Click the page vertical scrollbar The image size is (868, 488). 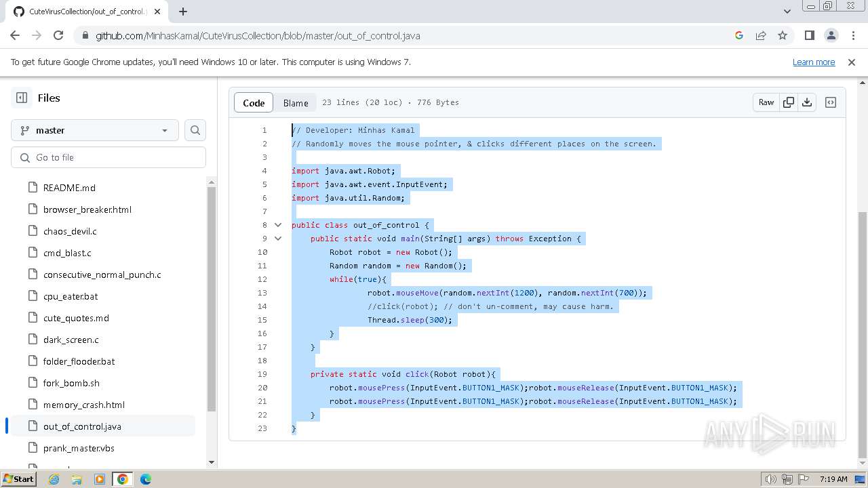pyautogui.click(x=863, y=335)
